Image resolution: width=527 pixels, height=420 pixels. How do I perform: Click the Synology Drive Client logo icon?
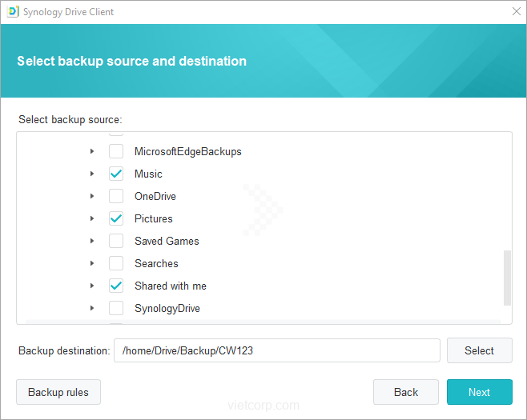click(x=13, y=12)
